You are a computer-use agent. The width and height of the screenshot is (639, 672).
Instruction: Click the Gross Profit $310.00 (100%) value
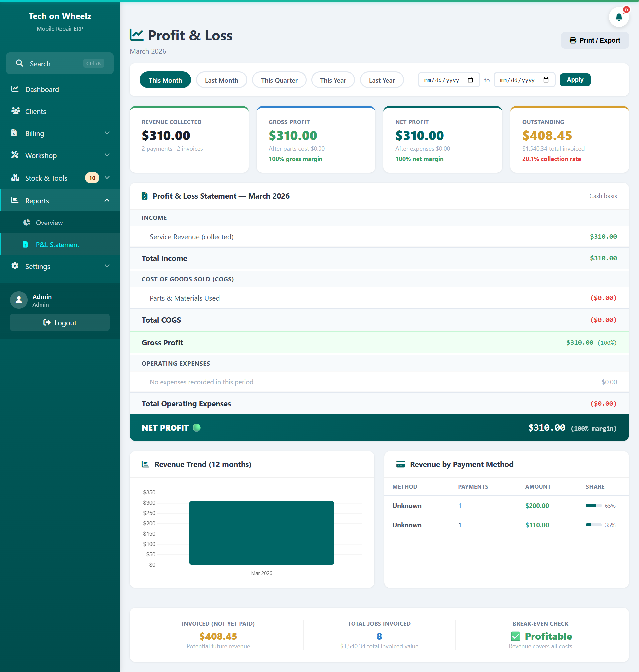pyautogui.click(x=591, y=342)
